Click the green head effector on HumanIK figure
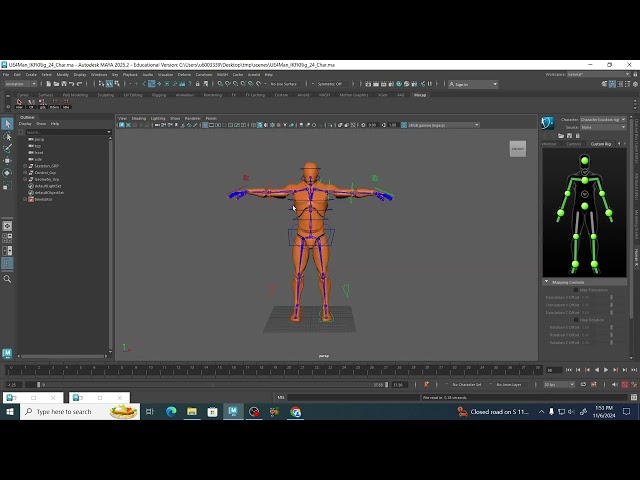The width and height of the screenshot is (640, 480). [x=584, y=161]
